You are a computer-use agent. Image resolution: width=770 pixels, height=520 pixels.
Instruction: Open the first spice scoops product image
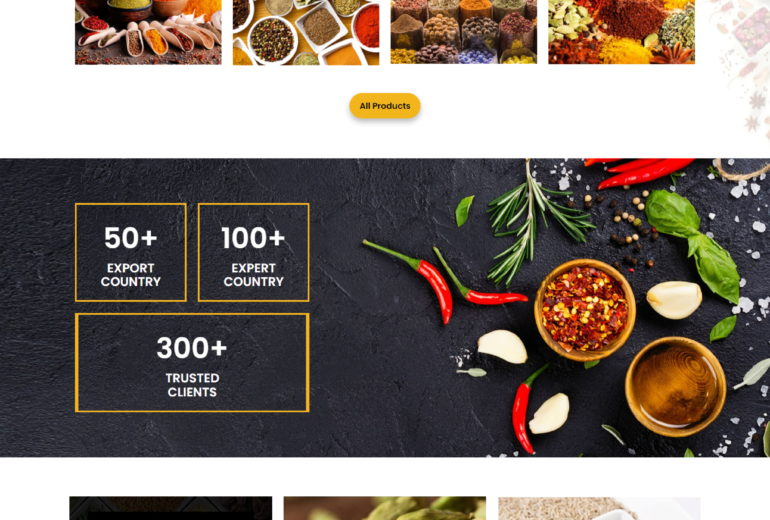tap(148, 32)
